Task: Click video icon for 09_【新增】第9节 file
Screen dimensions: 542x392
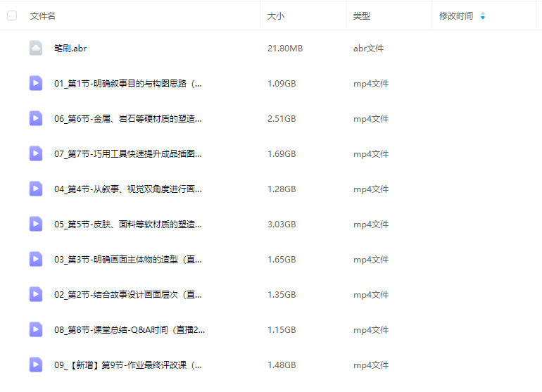Action: tap(36, 365)
